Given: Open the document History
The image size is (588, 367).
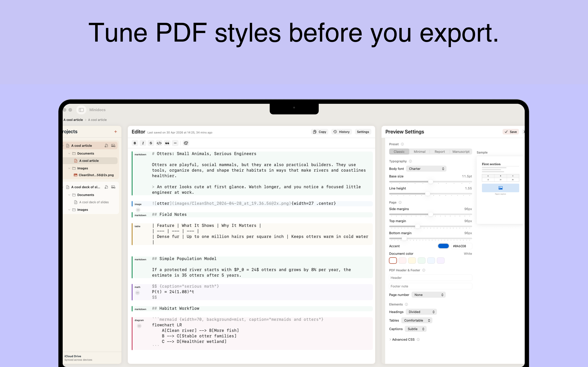Looking at the screenshot, I should coord(341,132).
